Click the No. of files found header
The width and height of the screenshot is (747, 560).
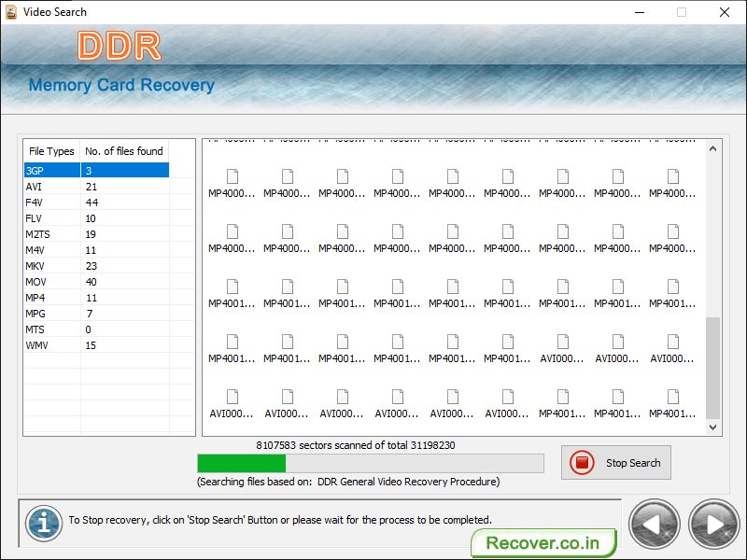(x=124, y=150)
